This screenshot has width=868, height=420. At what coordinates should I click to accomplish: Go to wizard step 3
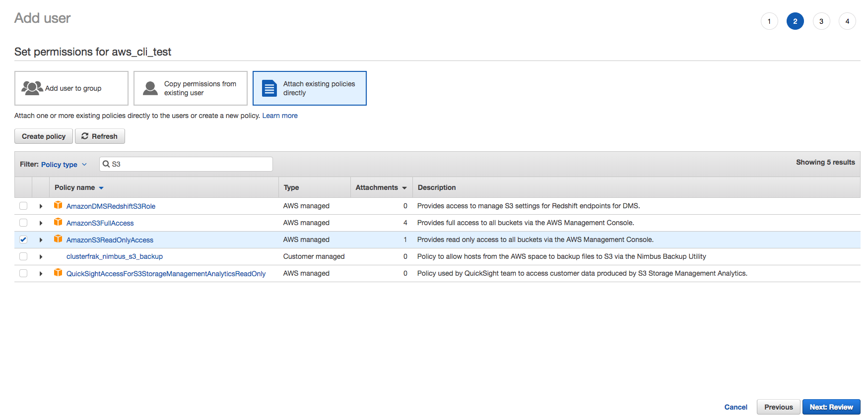click(x=821, y=21)
